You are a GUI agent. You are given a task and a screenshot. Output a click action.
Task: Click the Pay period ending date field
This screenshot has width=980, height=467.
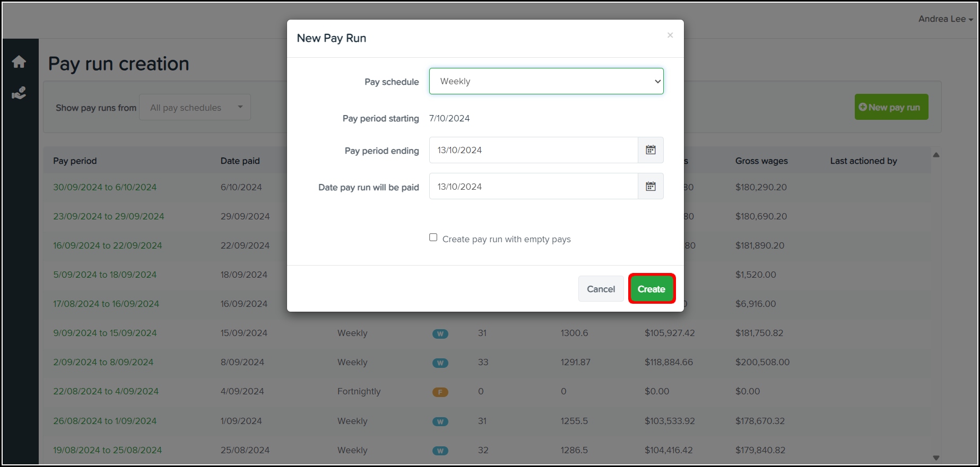click(533, 150)
